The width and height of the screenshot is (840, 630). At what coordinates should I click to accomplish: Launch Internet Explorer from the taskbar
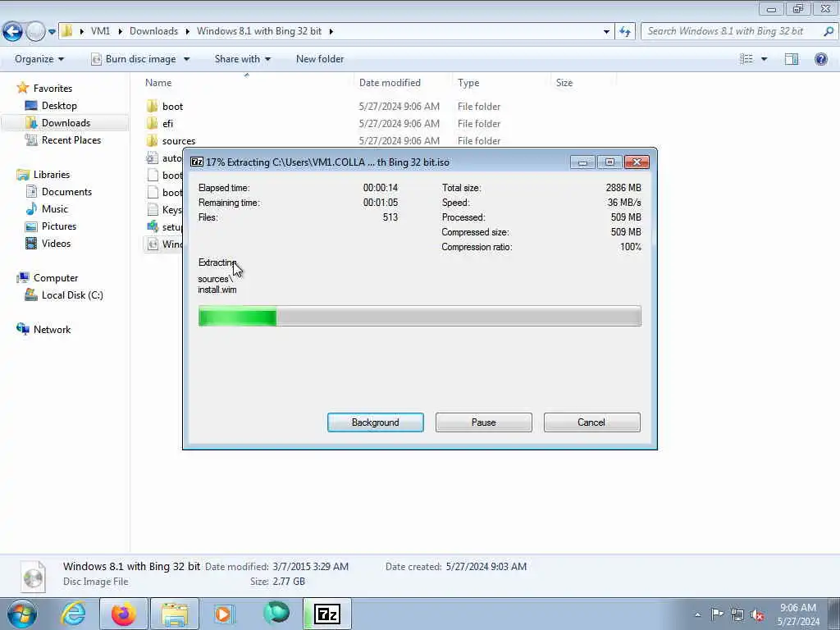pyautogui.click(x=73, y=614)
